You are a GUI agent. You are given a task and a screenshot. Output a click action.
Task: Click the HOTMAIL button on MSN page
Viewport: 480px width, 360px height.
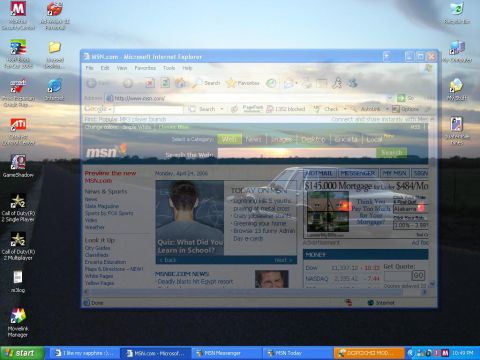[319, 173]
